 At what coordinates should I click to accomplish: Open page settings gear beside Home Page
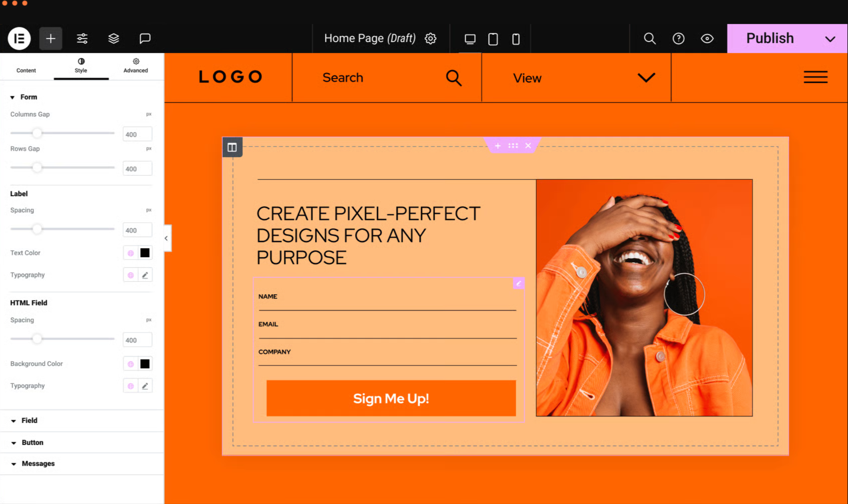tap(431, 38)
